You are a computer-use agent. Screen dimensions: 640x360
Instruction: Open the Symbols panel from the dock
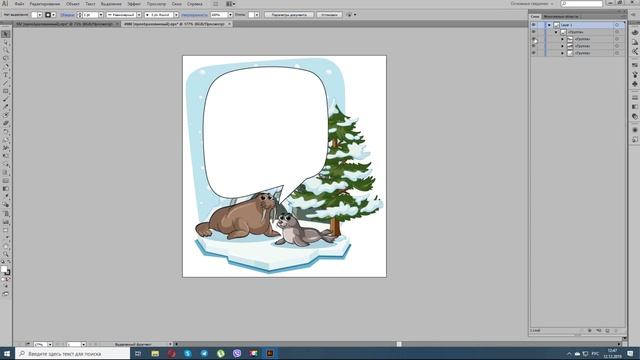tap(635, 84)
